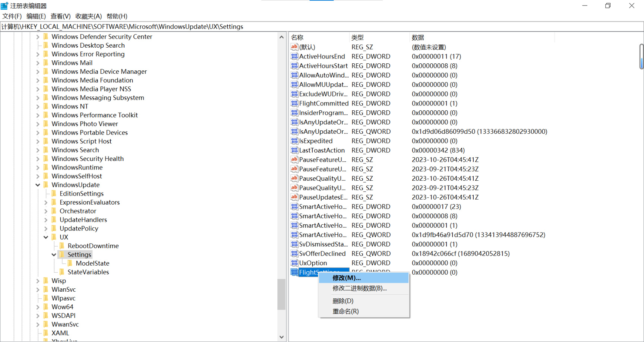Click the IsExpedited value icon
This screenshot has height=342, width=644.
[294, 141]
